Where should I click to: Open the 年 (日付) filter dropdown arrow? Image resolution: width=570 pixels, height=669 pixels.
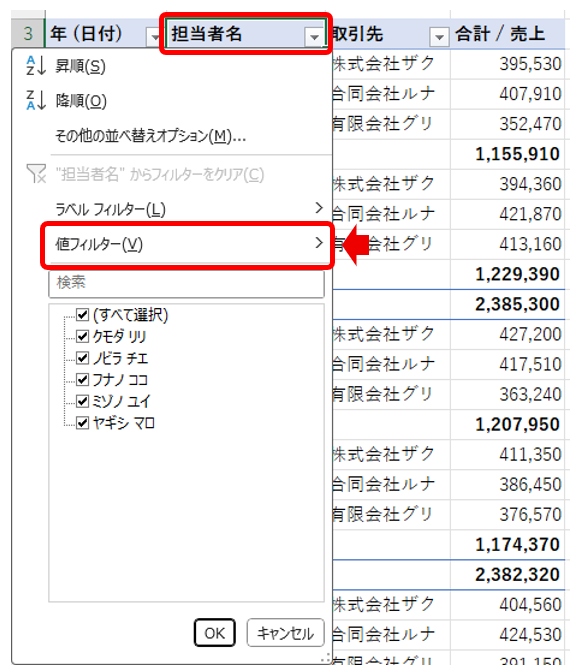pyautogui.click(x=154, y=37)
